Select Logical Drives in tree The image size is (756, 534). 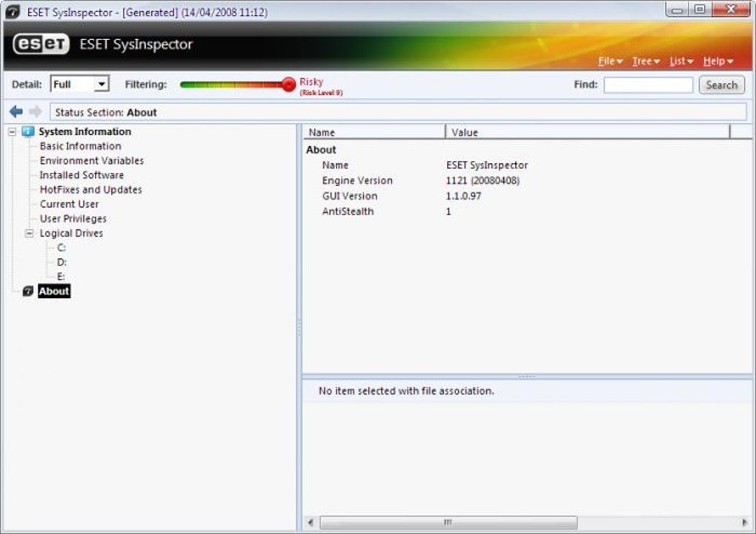tap(71, 233)
